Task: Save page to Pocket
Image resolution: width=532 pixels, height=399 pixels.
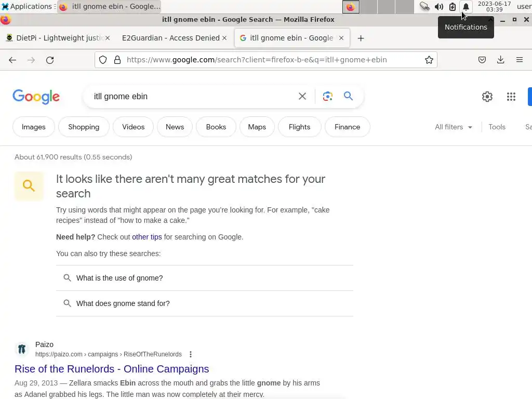Action: pyautogui.click(x=482, y=60)
